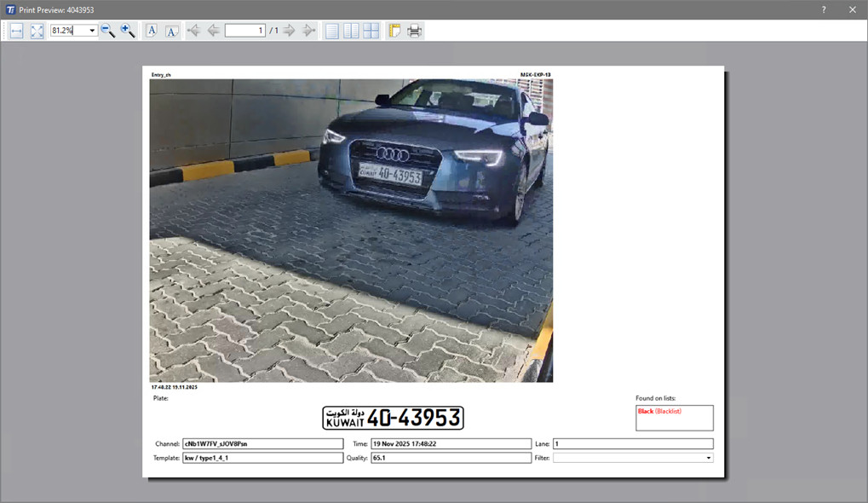Click the Help question mark button

click(824, 9)
